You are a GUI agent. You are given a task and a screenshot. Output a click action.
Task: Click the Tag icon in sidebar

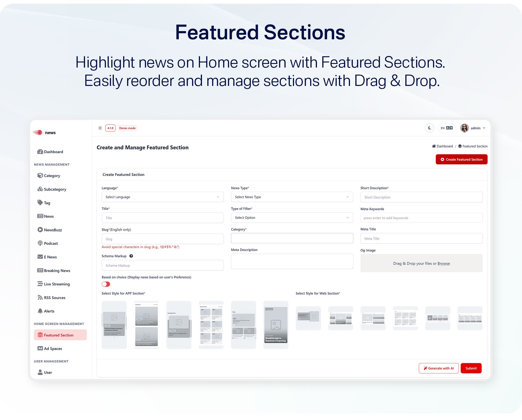[x=40, y=203]
